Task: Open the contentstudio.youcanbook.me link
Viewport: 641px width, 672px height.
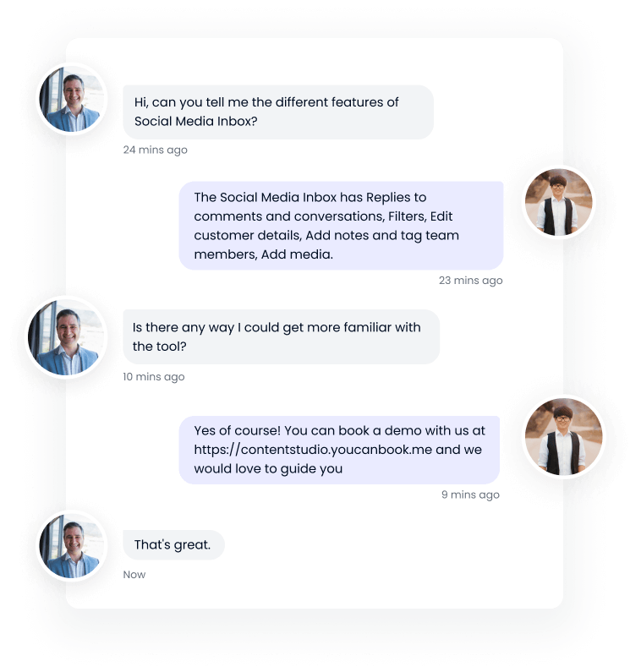Action: [313, 450]
